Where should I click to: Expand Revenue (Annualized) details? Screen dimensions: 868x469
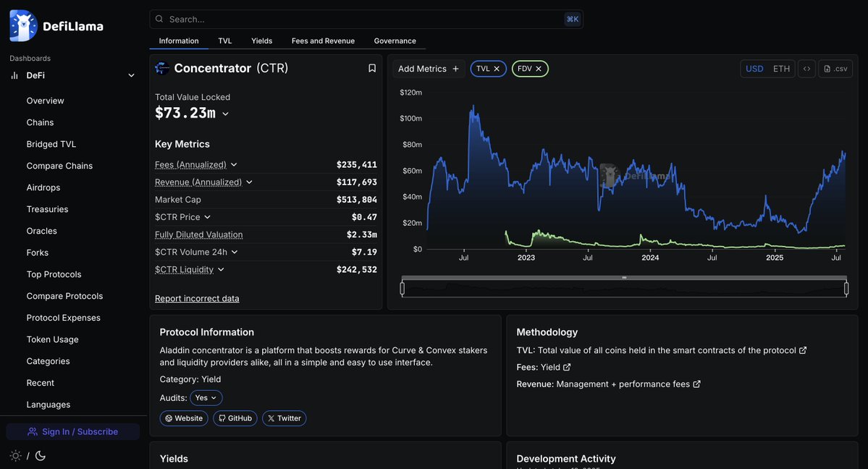[249, 182]
